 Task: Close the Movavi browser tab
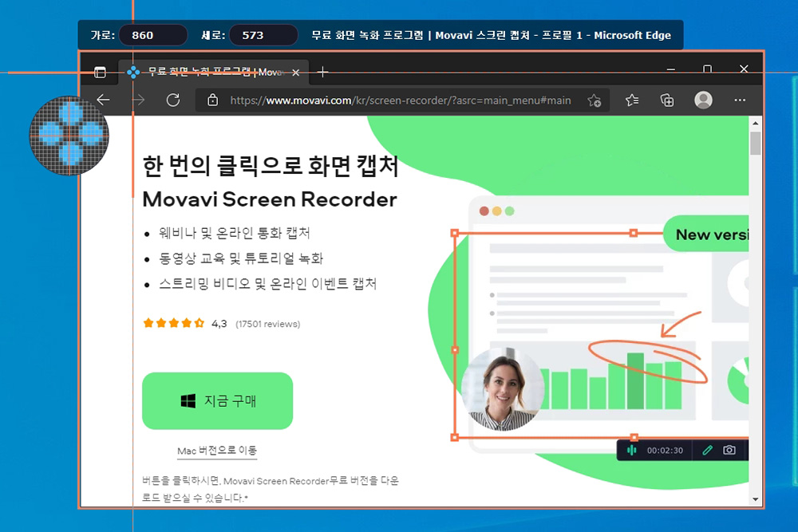coord(296,73)
